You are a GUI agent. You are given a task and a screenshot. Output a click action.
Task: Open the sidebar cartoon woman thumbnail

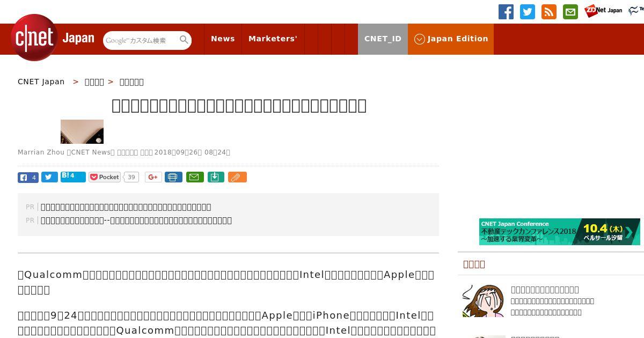coord(484,300)
